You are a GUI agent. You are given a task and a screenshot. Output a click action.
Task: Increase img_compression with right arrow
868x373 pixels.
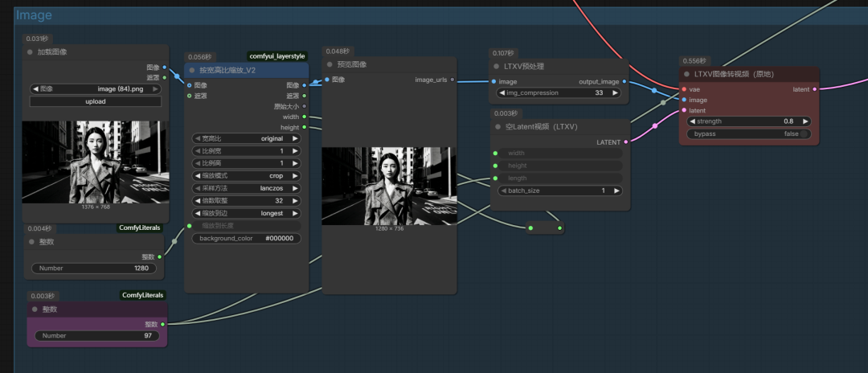click(615, 93)
